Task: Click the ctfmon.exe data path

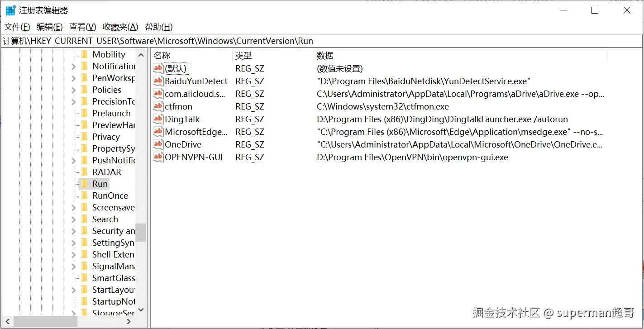Action: click(x=383, y=107)
